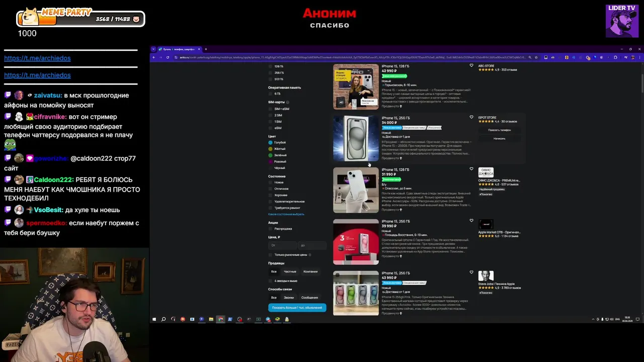Select the Розовый color swatch
The image size is (644, 362).
pyautogui.click(x=270, y=161)
